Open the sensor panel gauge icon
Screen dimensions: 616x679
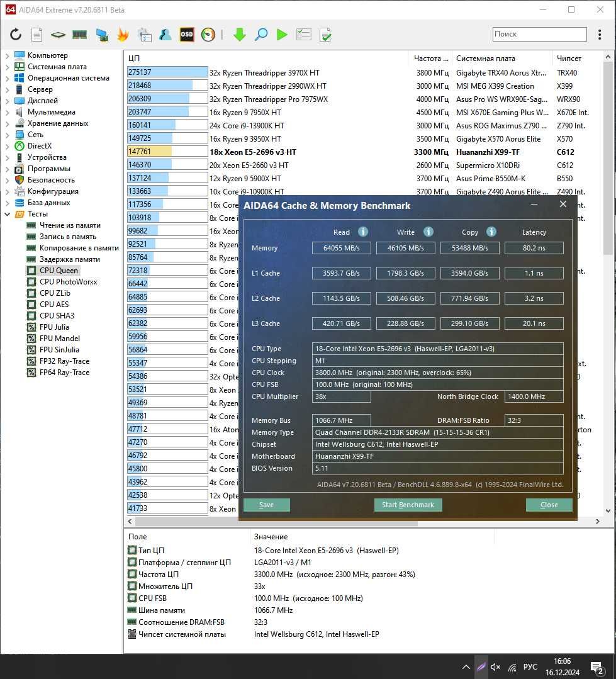click(208, 34)
